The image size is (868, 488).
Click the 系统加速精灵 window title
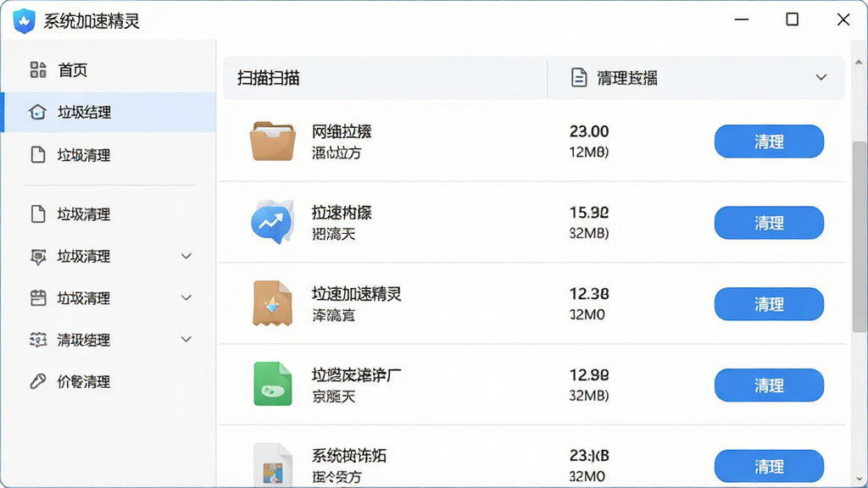[92, 21]
